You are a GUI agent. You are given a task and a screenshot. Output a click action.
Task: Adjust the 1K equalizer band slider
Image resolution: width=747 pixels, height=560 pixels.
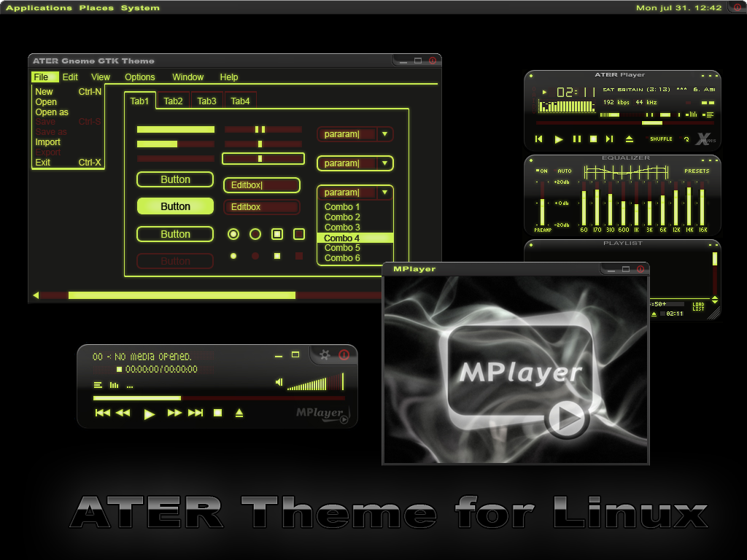coord(636,204)
